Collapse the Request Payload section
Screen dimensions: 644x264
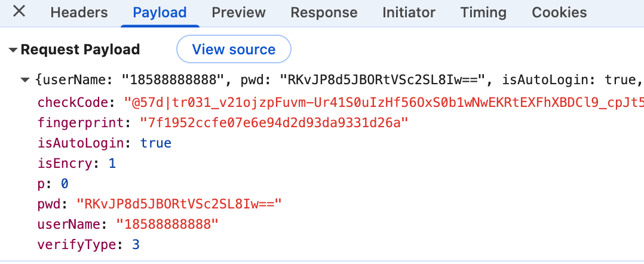(x=13, y=50)
